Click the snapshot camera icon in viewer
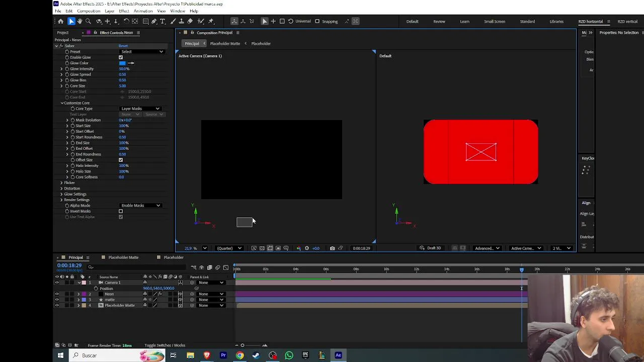Screen dimensions: 644x362 pos(332,248)
